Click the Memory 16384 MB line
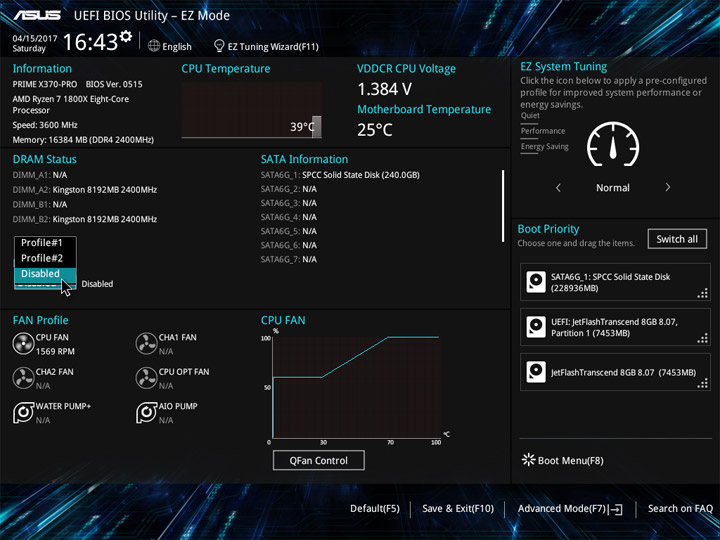The image size is (720, 540). (83, 140)
